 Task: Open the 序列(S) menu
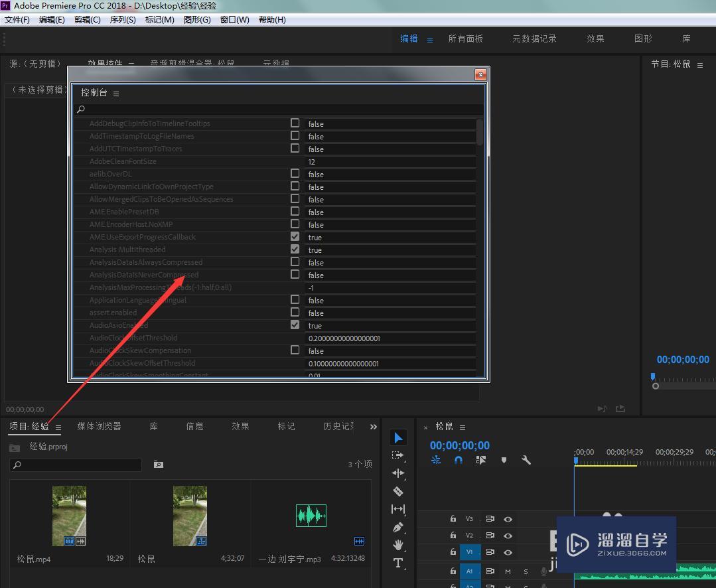(123, 20)
